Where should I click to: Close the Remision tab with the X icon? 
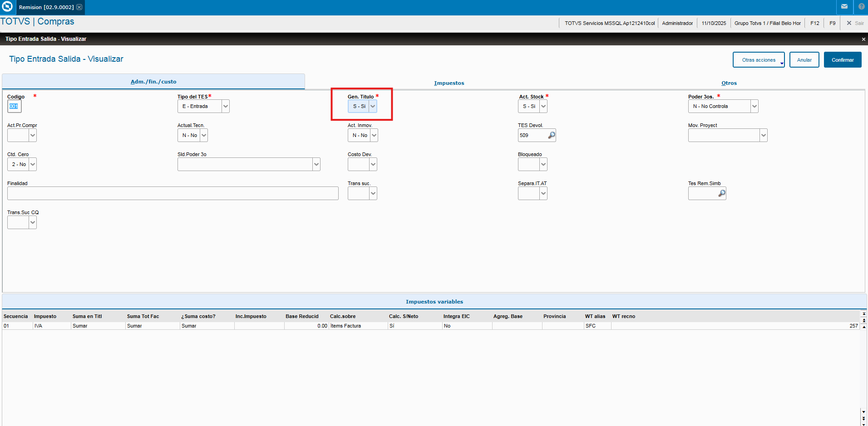point(79,7)
